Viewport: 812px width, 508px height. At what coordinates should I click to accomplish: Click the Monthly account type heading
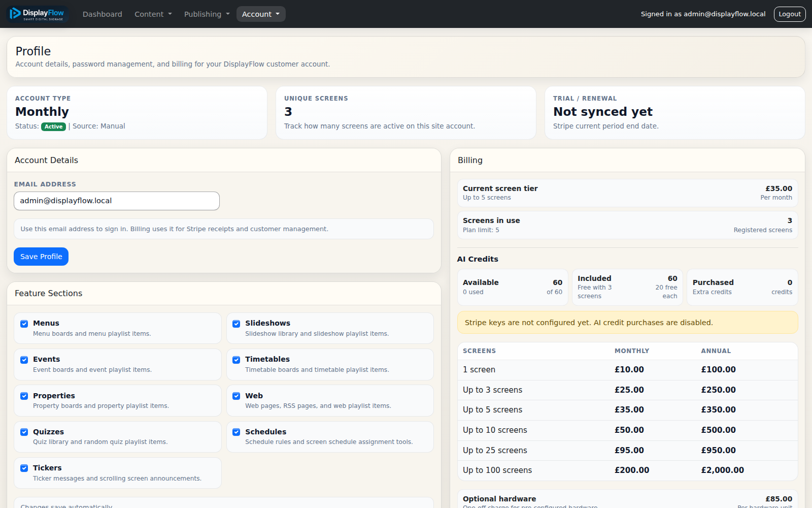point(42,112)
